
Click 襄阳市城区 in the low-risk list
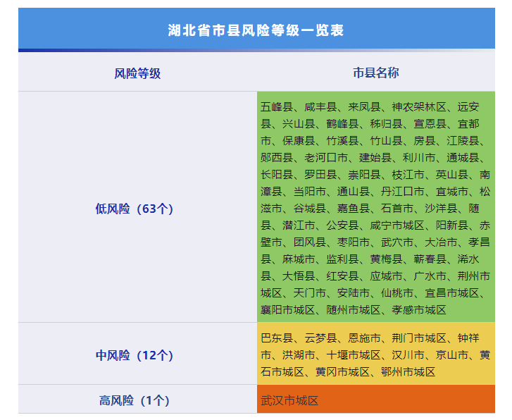pos(287,309)
